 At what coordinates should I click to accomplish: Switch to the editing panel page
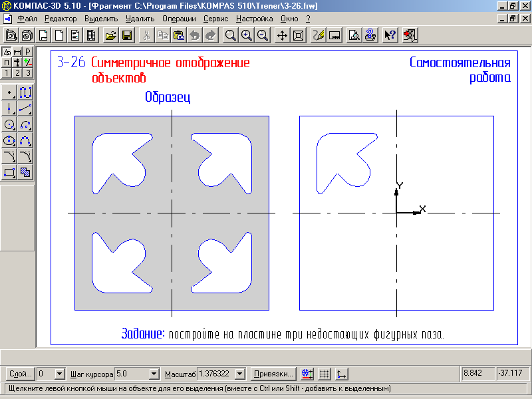click(x=28, y=52)
